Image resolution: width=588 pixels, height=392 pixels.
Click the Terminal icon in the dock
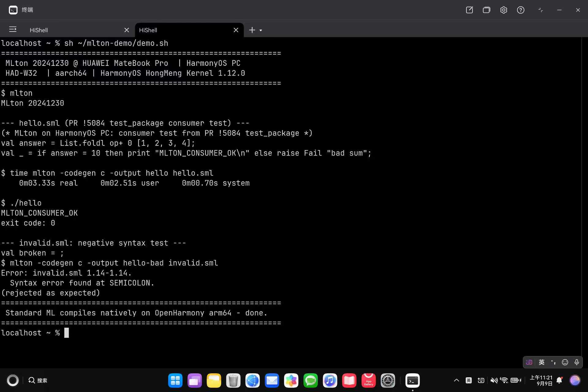pos(413,381)
